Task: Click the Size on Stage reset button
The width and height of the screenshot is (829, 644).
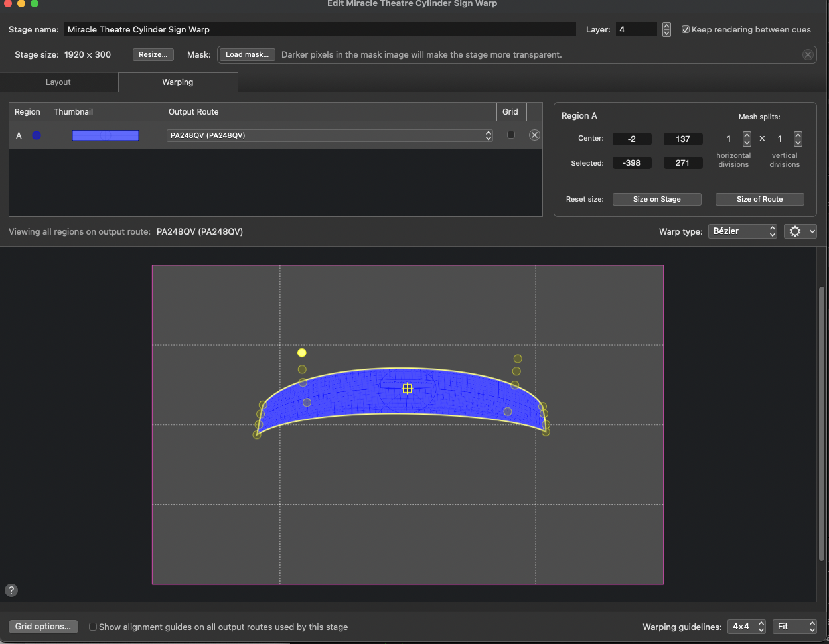Action: 656,198
